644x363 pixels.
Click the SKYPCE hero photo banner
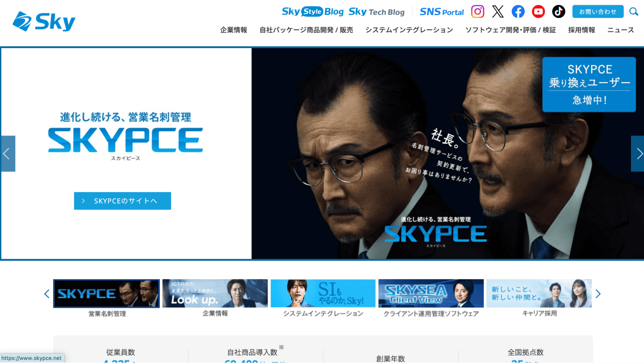click(x=448, y=154)
